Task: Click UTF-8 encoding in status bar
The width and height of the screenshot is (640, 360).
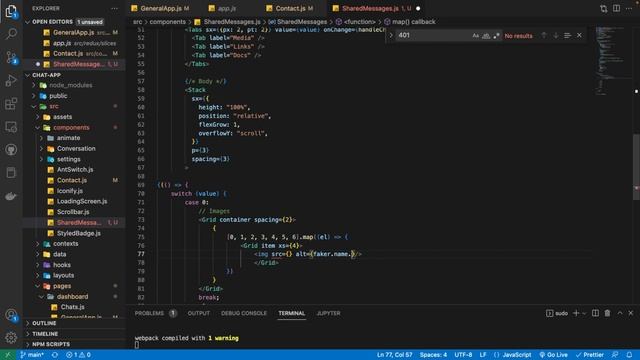Action: [463, 355]
